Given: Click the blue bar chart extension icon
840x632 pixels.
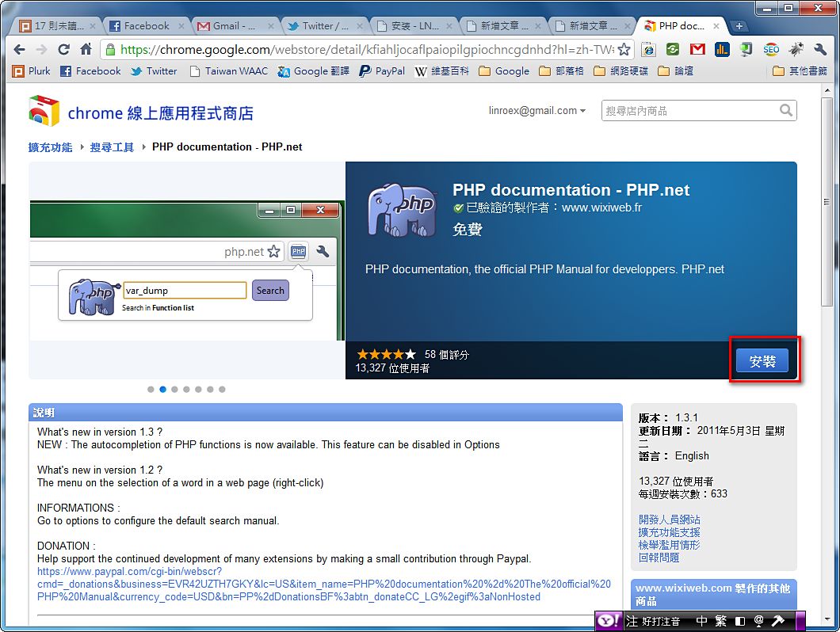Looking at the screenshot, I should point(722,50).
